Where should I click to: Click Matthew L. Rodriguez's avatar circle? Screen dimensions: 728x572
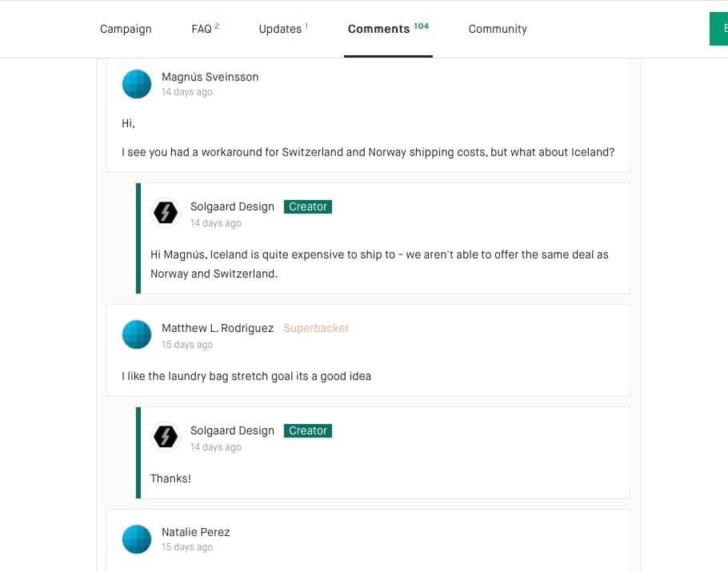click(x=137, y=334)
